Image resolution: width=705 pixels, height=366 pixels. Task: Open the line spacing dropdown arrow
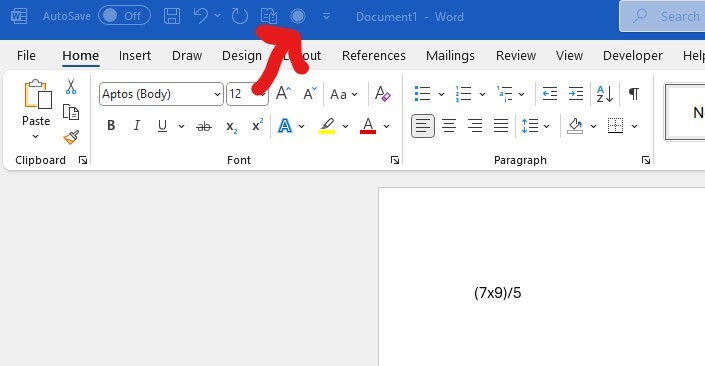click(546, 126)
